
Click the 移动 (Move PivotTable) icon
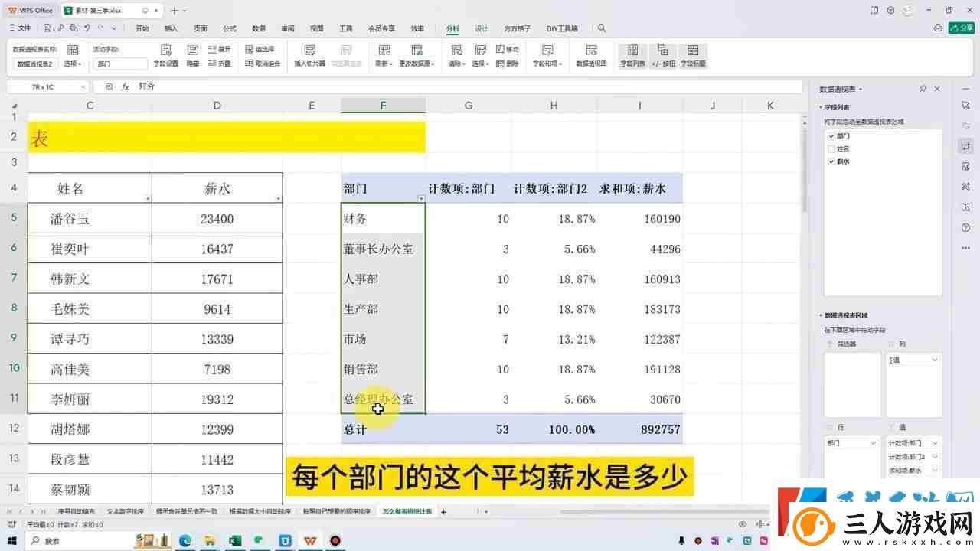pyautogui.click(x=507, y=49)
